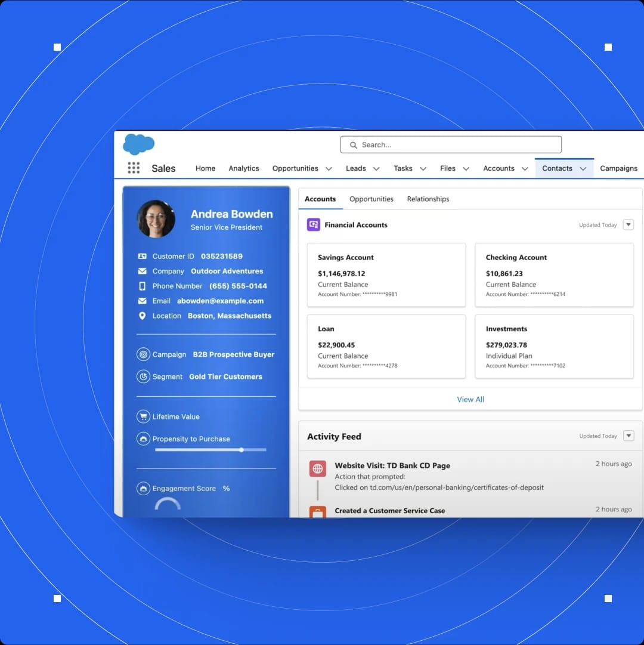Click the Lifetime Value shopping cart icon
The height and width of the screenshot is (645, 644).
144,416
